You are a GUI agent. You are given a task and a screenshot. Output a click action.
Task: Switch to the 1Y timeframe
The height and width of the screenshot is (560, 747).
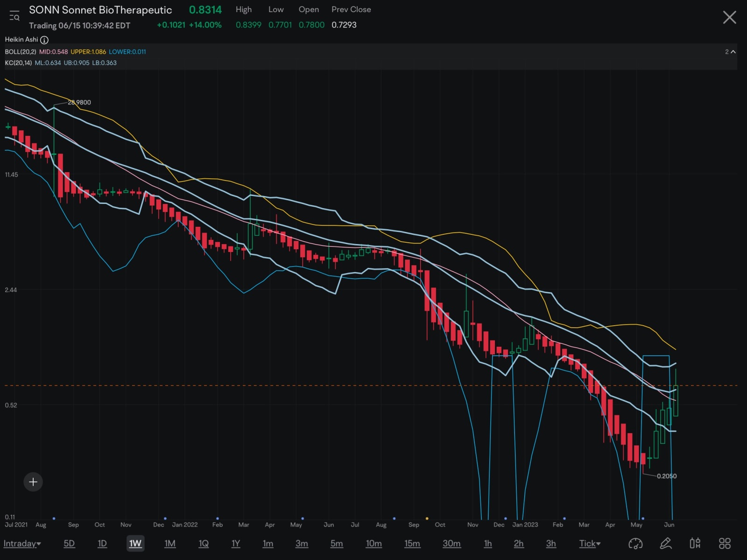pyautogui.click(x=236, y=544)
